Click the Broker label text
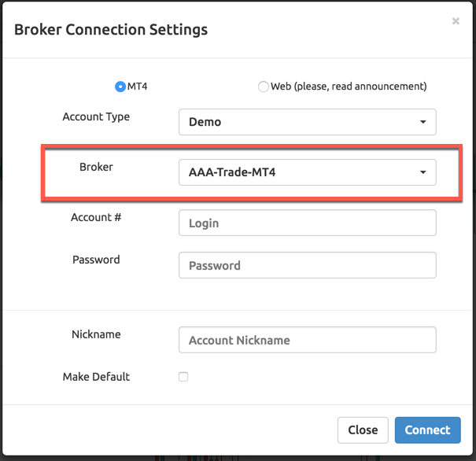The height and width of the screenshot is (461, 476). [x=96, y=167]
